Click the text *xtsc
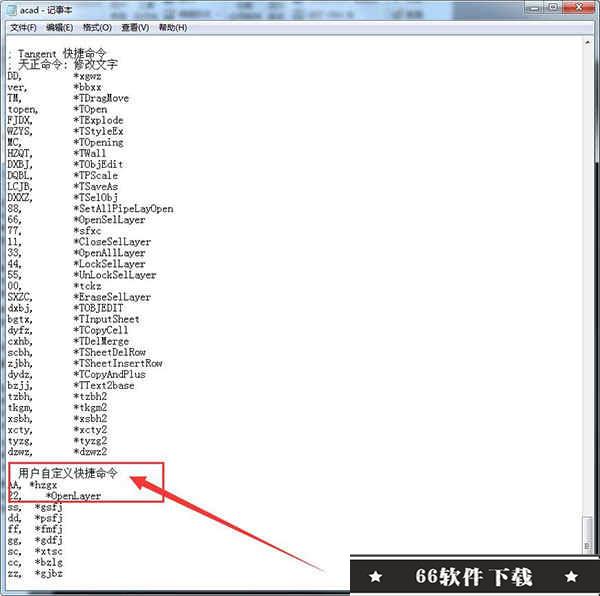600x596 pixels. point(49,551)
